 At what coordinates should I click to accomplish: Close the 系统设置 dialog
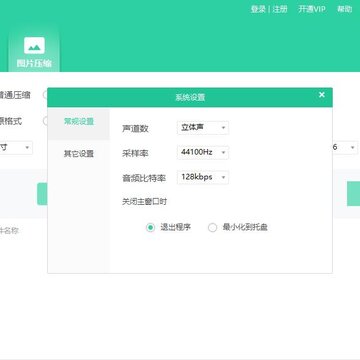point(322,95)
